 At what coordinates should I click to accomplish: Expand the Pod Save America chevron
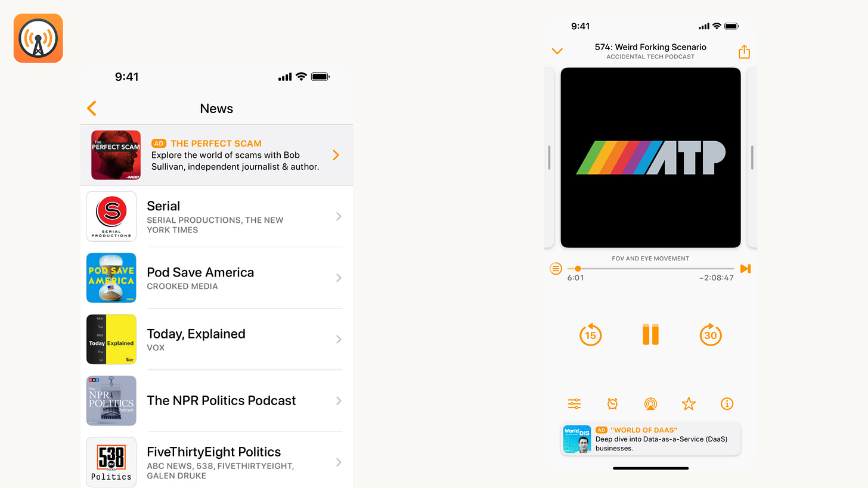click(x=339, y=278)
